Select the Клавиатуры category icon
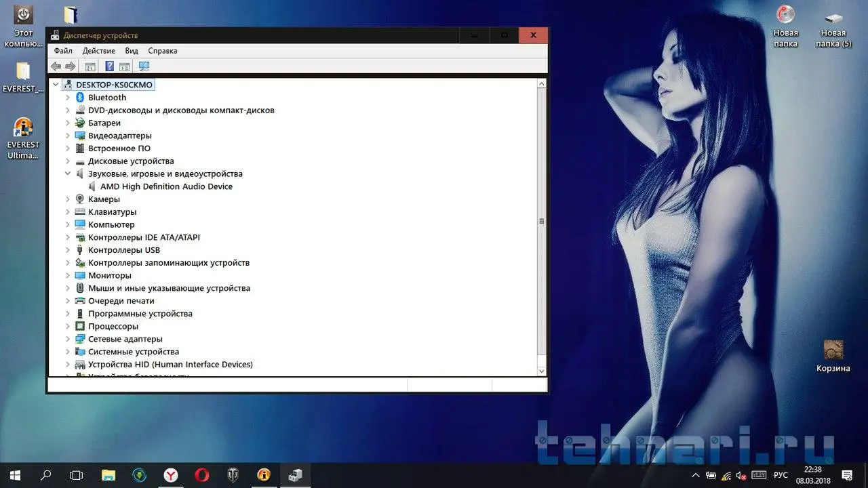The width and height of the screenshot is (868, 488). point(80,212)
